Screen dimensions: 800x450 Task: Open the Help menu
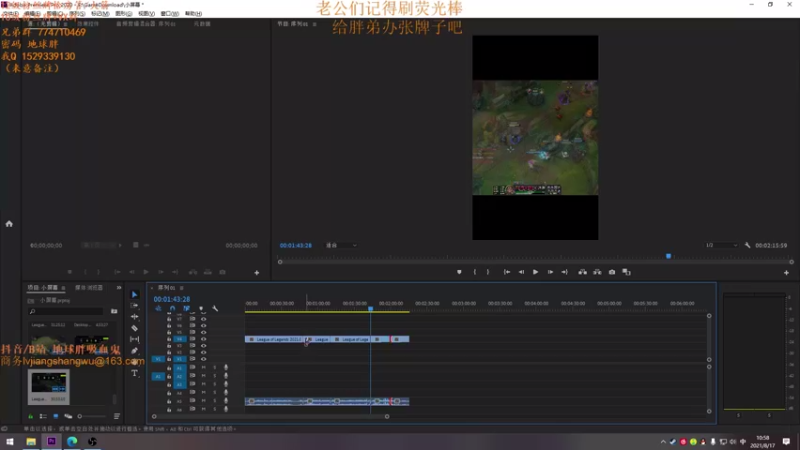pyautogui.click(x=193, y=14)
